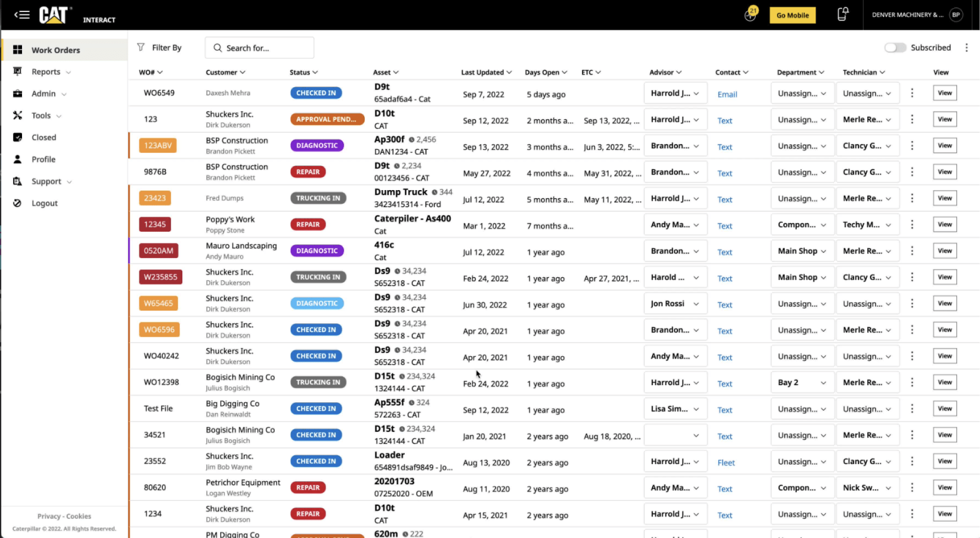Click the Email contact link for WO6549

[727, 94]
